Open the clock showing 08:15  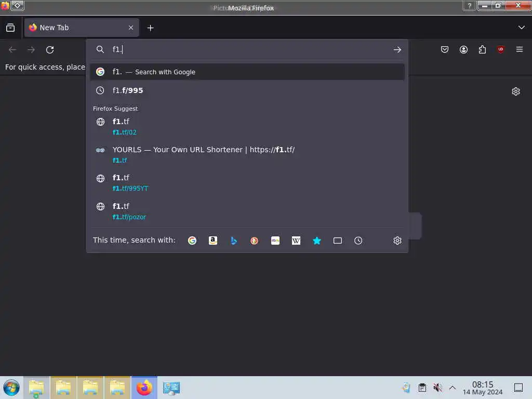tap(483, 388)
